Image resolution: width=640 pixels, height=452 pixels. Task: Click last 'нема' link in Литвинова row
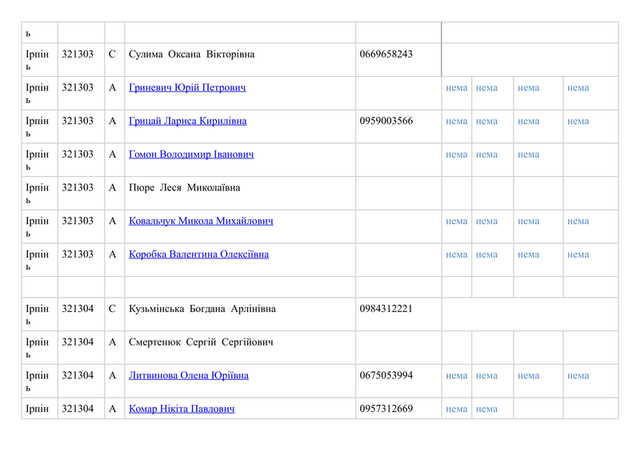(578, 376)
